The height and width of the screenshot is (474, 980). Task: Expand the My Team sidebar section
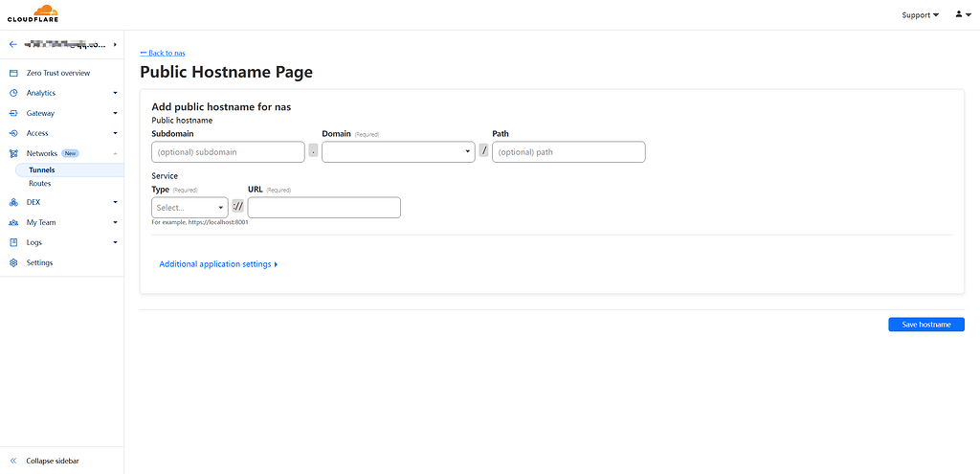point(115,222)
